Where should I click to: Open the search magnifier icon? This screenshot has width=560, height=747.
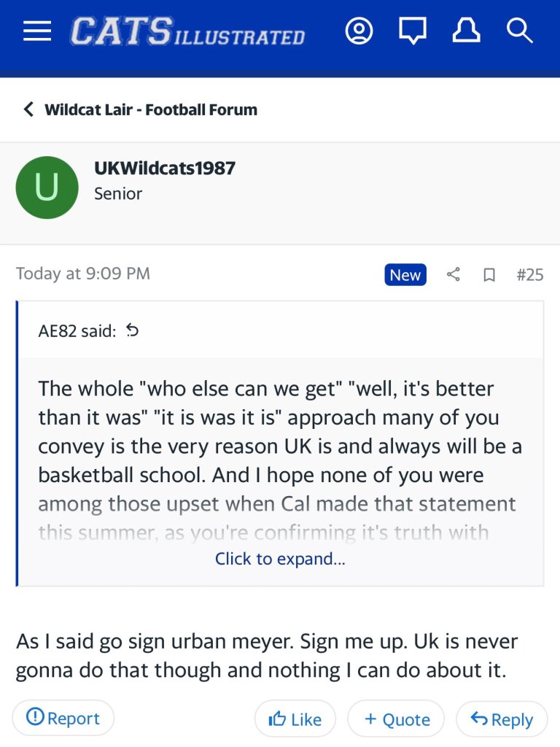click(x=520, y=31)
